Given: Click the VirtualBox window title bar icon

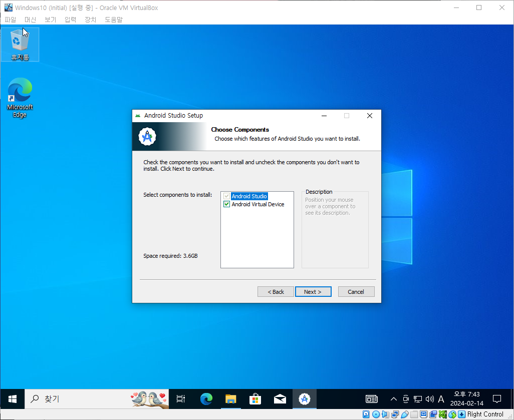Looking at the screenshot, I should point(8,7).
